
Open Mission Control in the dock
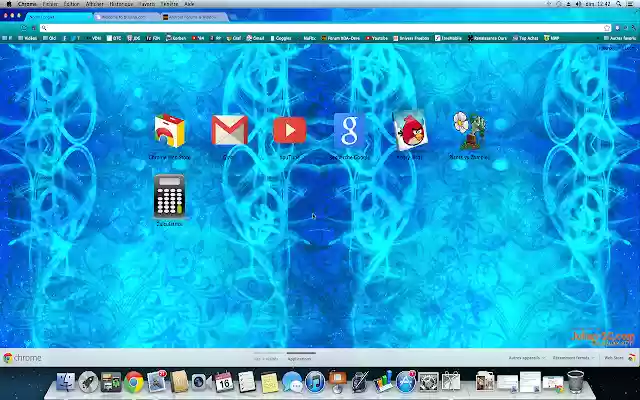111,382
